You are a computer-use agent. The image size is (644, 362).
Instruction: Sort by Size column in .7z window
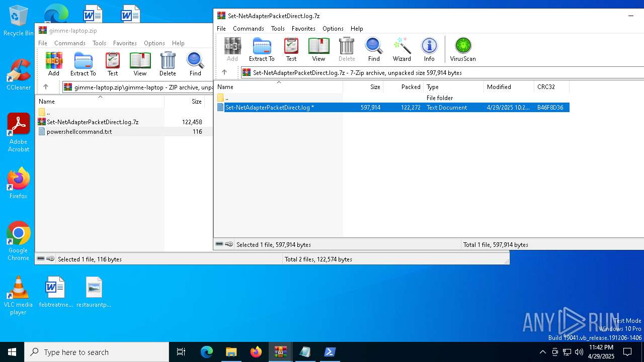click(363, 87)
